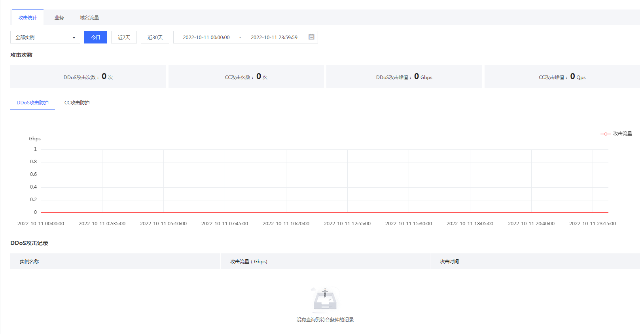
Task: Click the 攻击流量 (Gbps) column header
Action: click(248, 262)
